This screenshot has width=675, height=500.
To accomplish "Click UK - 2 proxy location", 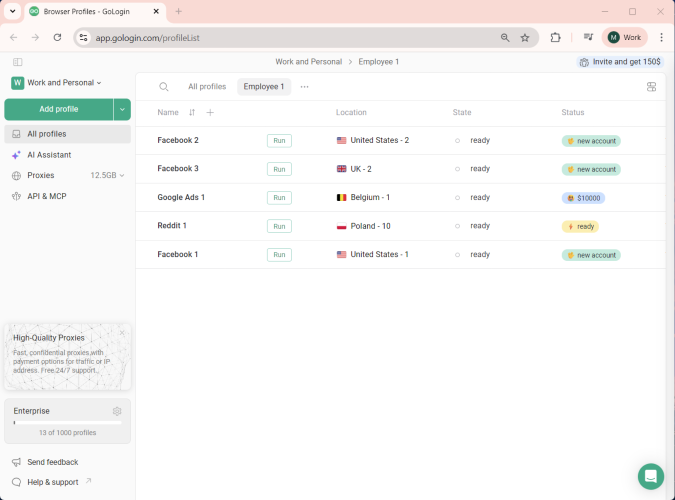I will [354, 169].
